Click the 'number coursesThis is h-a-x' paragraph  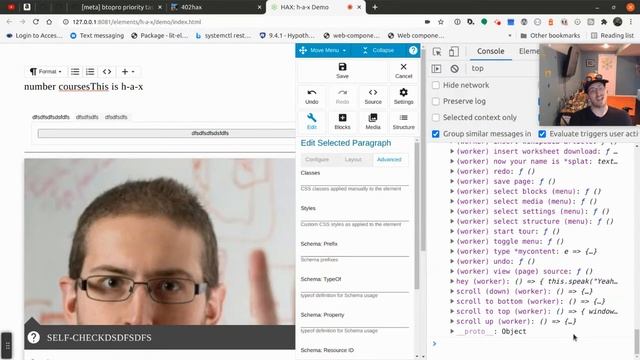(84, 87)
